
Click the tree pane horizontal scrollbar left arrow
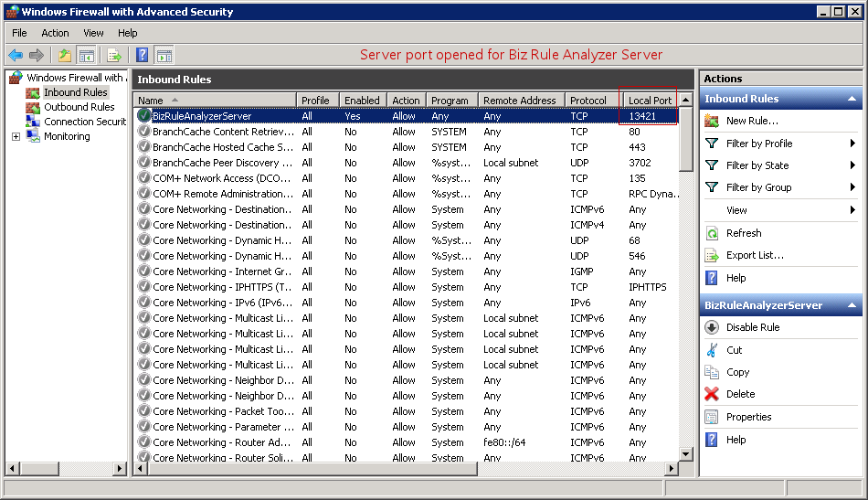coord(13,468)
